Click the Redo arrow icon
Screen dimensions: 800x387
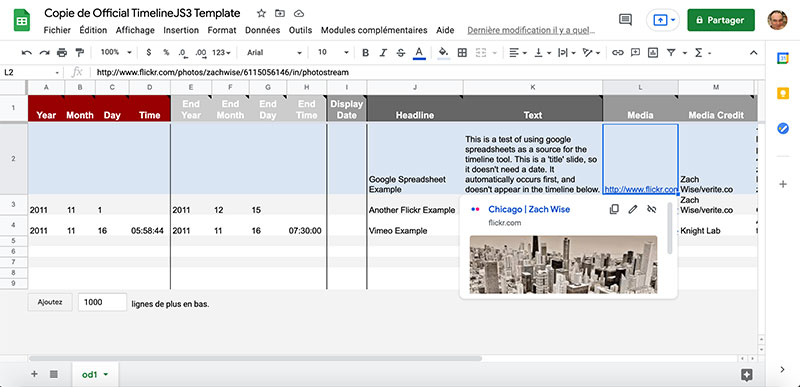pyautogui.click(x=44, y=53)
